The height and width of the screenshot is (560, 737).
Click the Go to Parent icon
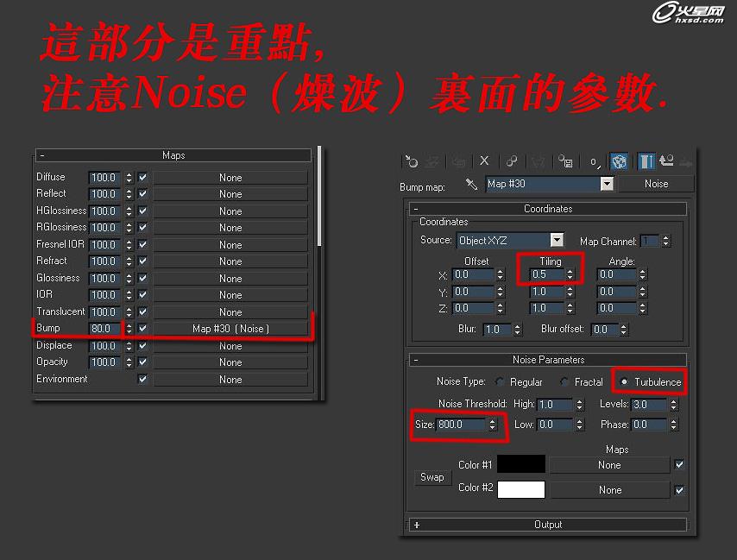666,161
